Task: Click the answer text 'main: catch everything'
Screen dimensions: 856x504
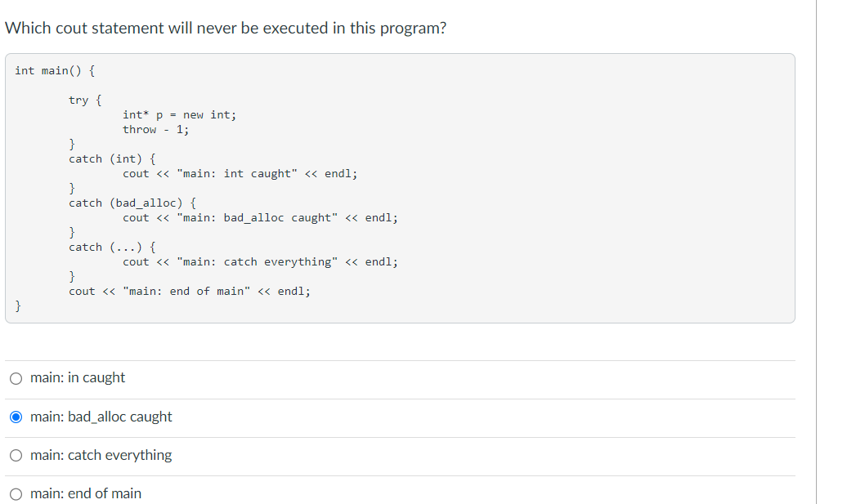Action: pos(100,455)
